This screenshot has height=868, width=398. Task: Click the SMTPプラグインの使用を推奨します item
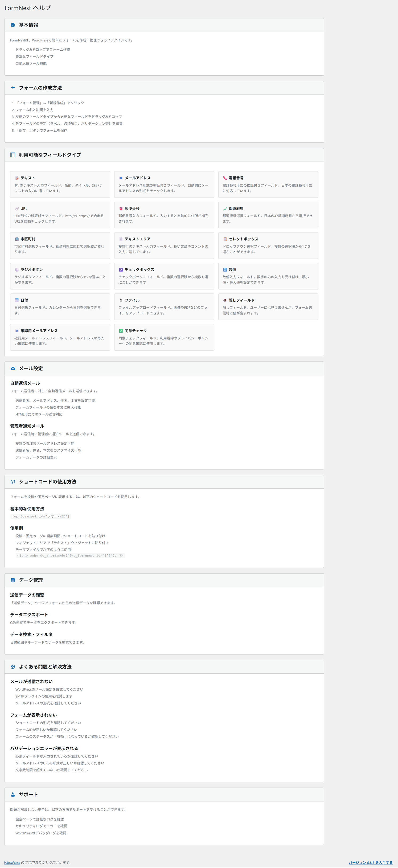tap(44, 696)
